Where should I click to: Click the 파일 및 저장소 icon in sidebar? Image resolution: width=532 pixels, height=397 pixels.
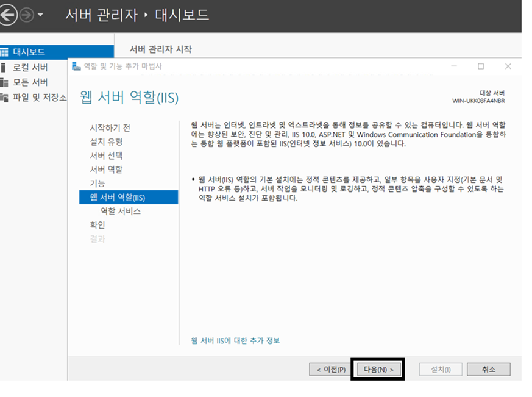tap(4, 98)
